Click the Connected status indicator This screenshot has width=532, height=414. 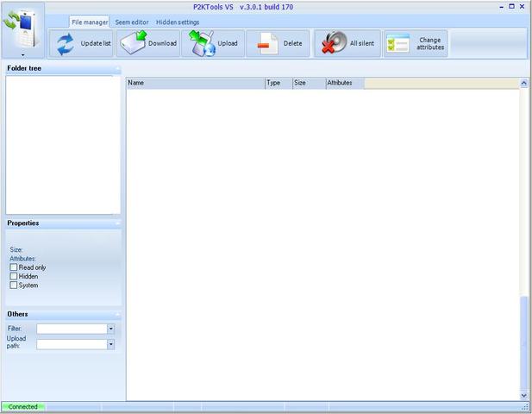23,406
